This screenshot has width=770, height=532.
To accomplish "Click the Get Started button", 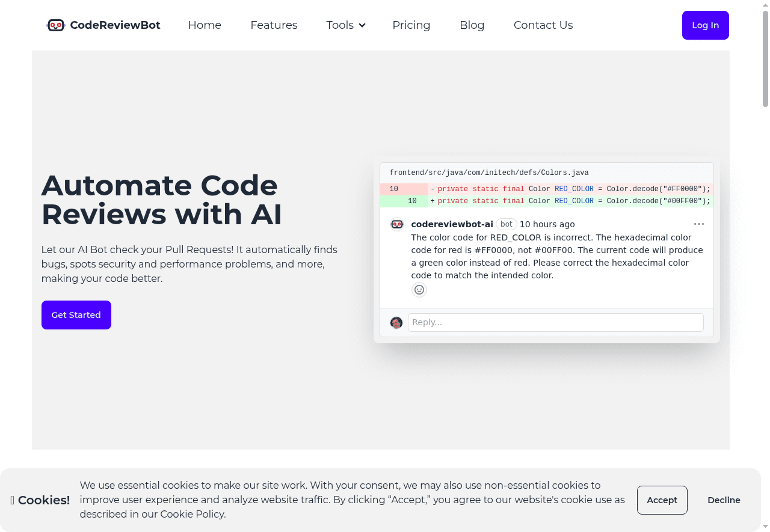I will (76, 315).
